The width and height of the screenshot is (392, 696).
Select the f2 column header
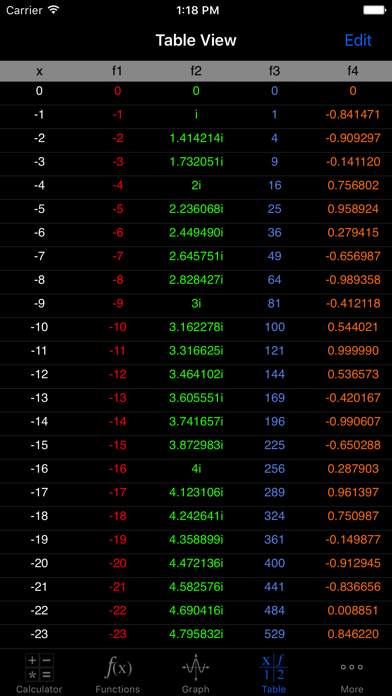(196, 71)
